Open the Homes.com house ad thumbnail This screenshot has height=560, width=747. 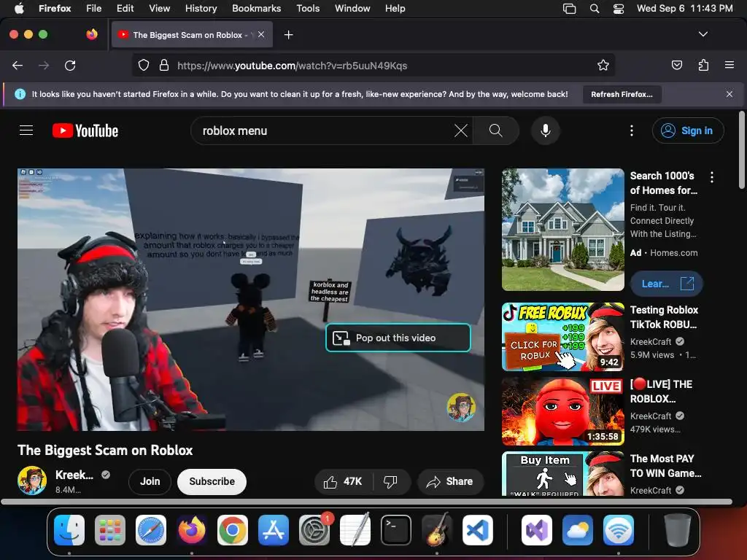pyautogui.click(x=562, y=230)
